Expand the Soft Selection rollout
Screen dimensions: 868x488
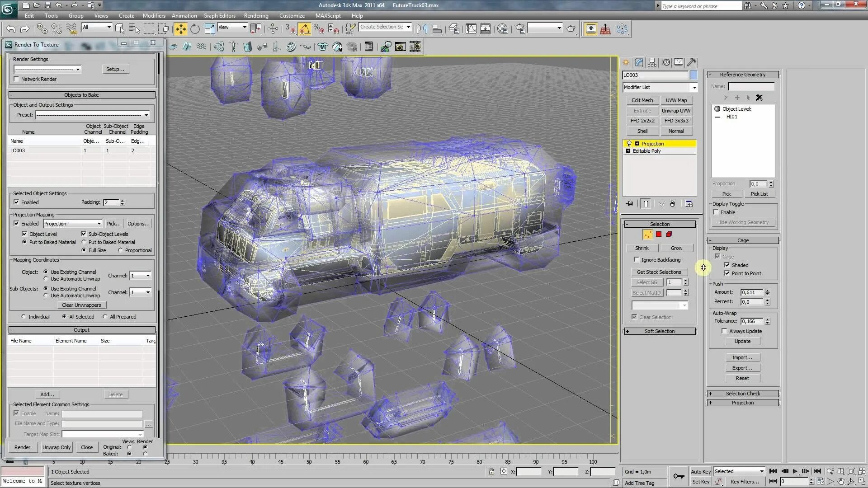point(659,331)
